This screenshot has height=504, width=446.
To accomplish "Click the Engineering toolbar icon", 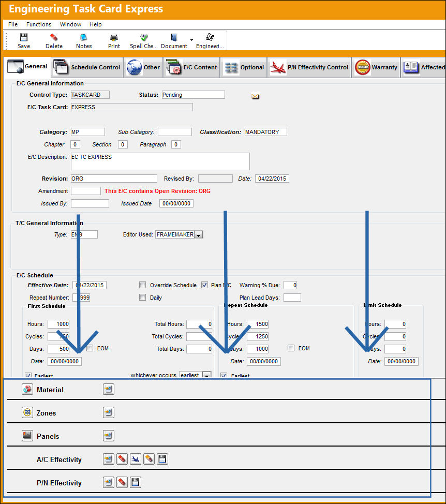I will pos(210,41).
